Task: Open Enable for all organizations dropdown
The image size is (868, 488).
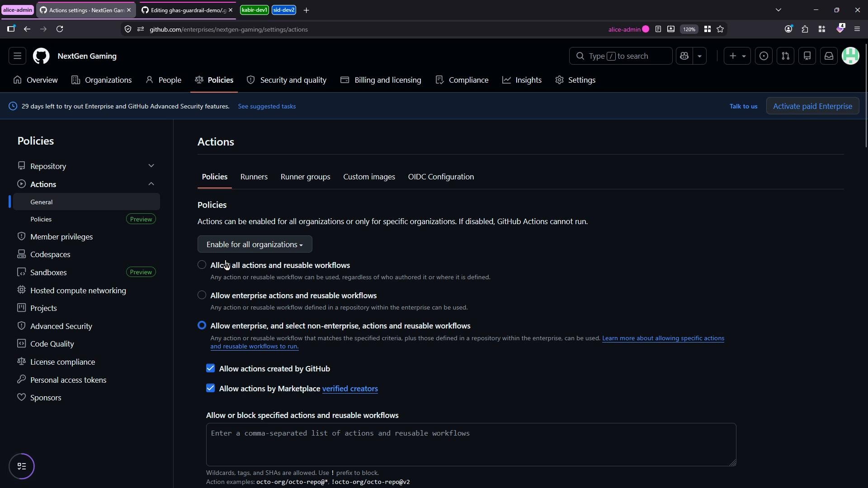Action: pos(255,244)
